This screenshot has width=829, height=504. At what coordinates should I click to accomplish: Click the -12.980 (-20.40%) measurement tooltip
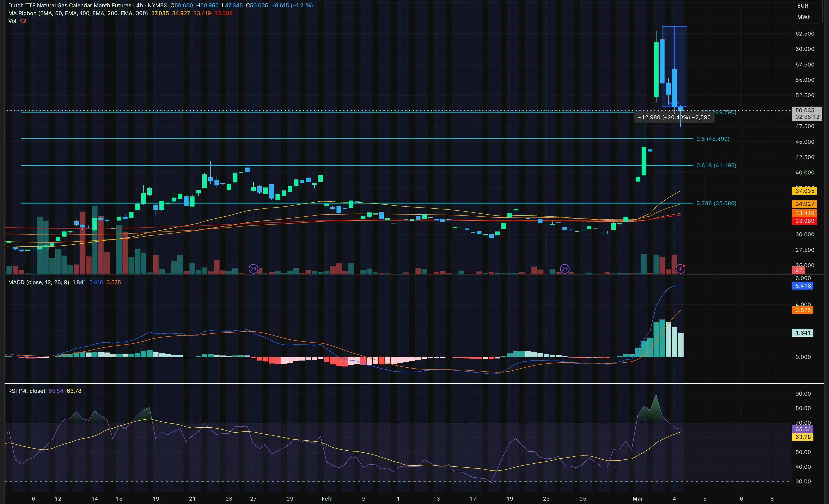pos(674,117)
